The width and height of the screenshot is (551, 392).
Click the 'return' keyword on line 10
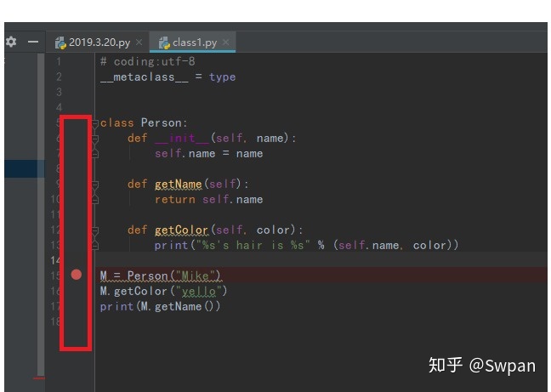point(175,200)
